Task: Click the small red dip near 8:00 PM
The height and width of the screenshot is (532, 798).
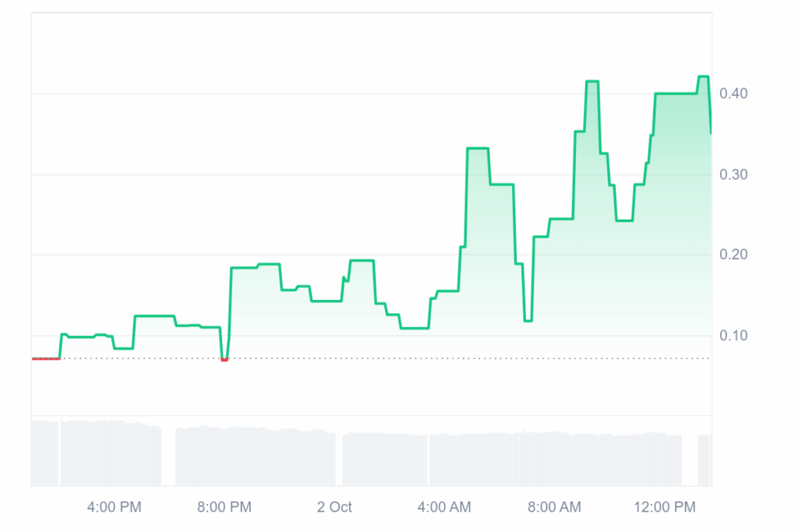Action: click(224, 360)
